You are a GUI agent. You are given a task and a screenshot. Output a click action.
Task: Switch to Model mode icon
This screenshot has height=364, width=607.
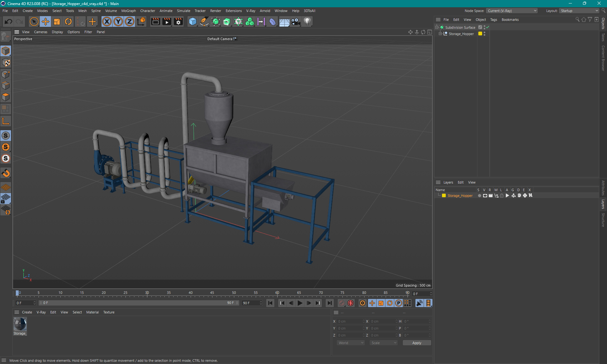[x=6, y=51]
